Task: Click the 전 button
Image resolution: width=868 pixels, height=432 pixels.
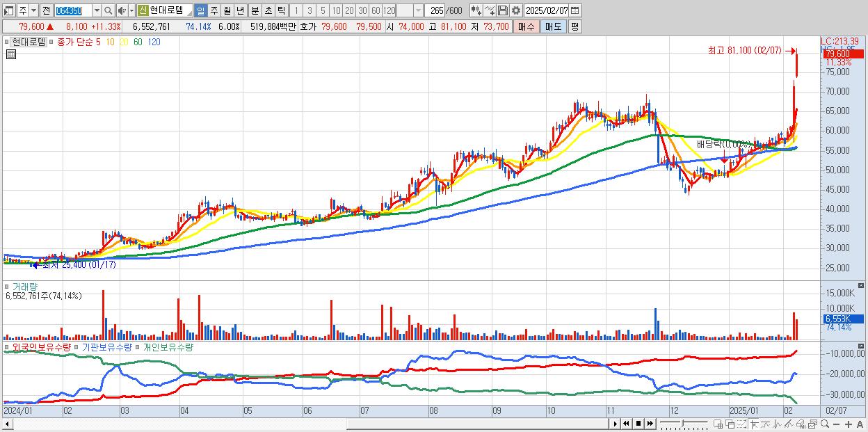Action: [x=46, y=10]
